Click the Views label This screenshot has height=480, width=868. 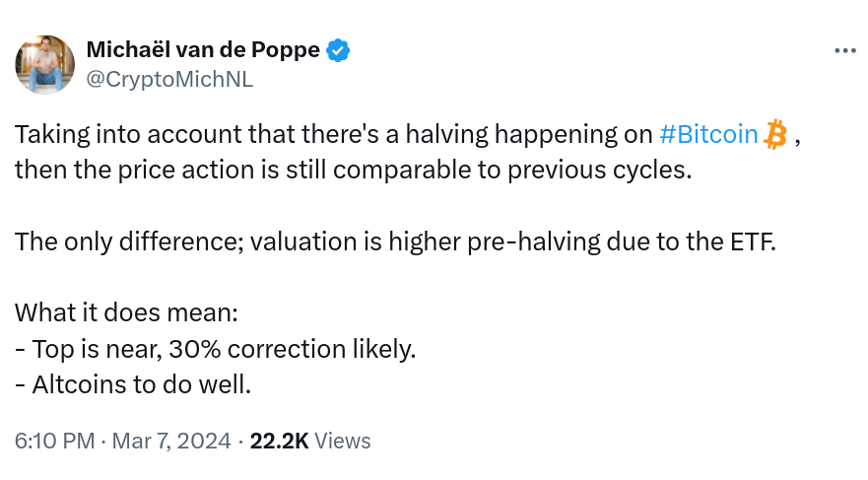click(342, 442)
